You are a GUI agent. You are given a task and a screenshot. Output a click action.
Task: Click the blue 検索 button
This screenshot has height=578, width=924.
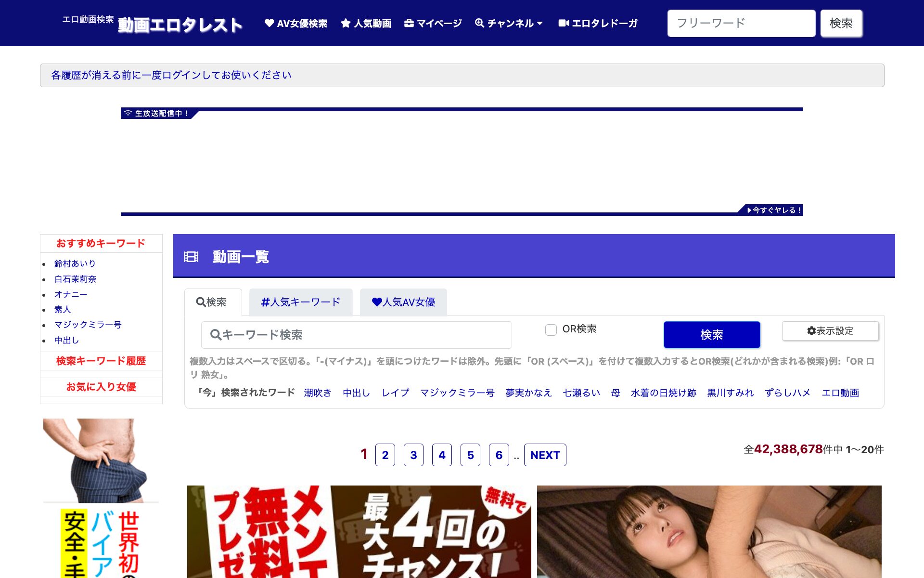(x=712, y=335)
